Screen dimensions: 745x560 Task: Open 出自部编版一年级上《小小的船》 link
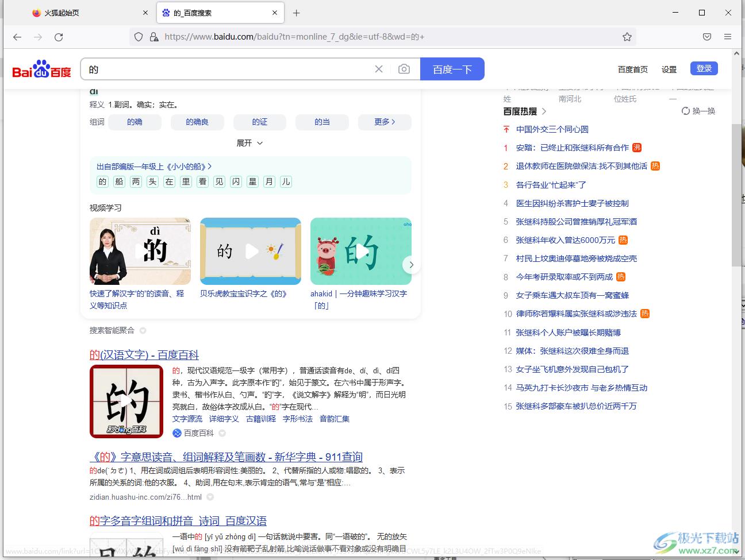point(154,167)
